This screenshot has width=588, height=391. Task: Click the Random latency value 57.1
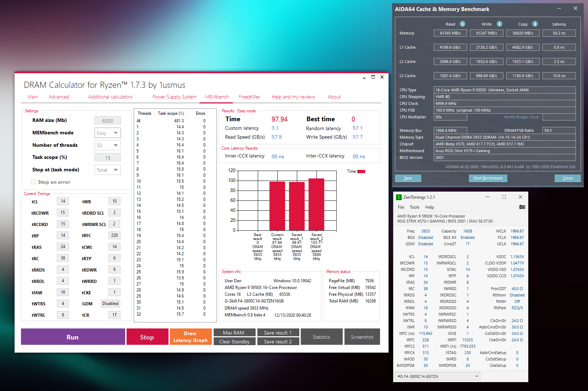click(358, 128)
